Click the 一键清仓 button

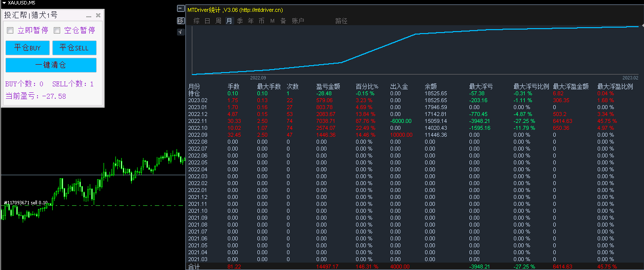pyautogui.click(x=51, y=65)
